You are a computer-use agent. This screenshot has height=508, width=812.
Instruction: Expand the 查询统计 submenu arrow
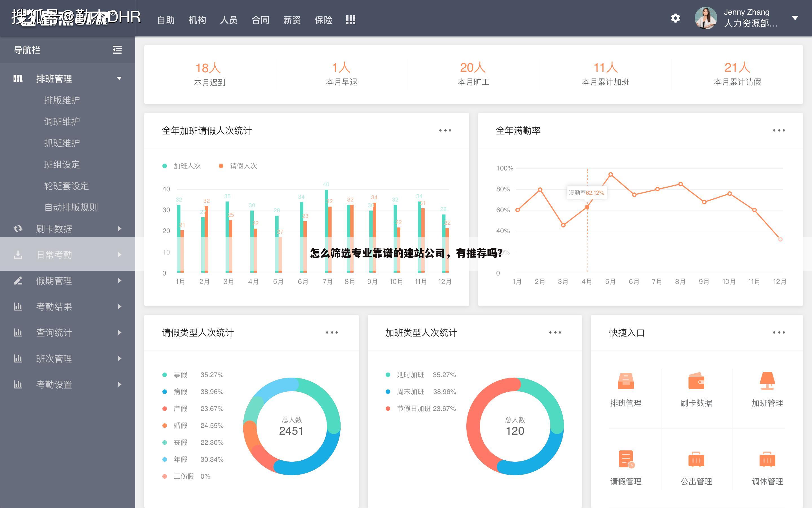120,333
